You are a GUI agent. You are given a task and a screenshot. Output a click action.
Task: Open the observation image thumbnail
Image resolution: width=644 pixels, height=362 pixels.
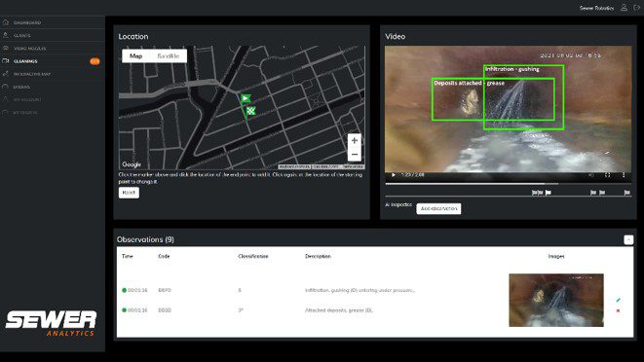pyautogui.click(x=556, y=300)
